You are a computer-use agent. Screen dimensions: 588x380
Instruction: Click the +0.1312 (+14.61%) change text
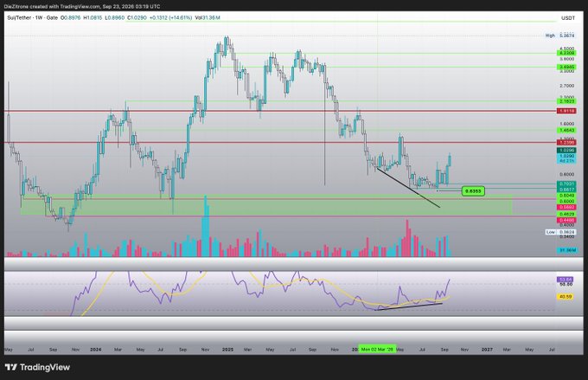coord(170,17)
